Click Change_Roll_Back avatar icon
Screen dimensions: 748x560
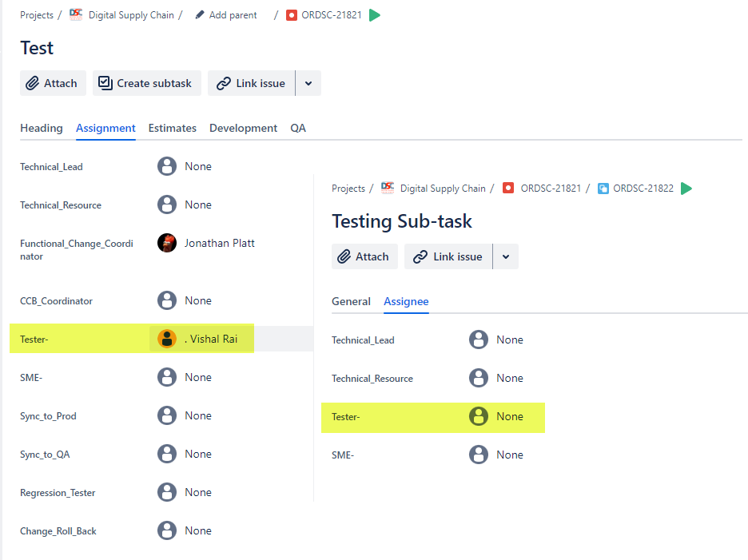(167, 530)
